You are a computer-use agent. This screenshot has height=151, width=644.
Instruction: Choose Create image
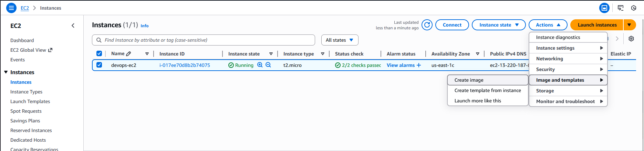pyautogui.click(x=488, y=80)
